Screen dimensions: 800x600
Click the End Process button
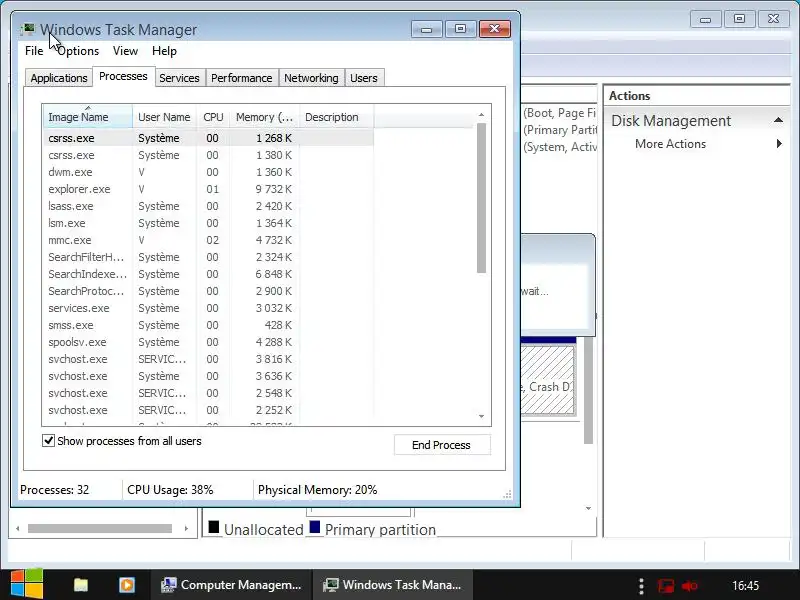[442, 445]
